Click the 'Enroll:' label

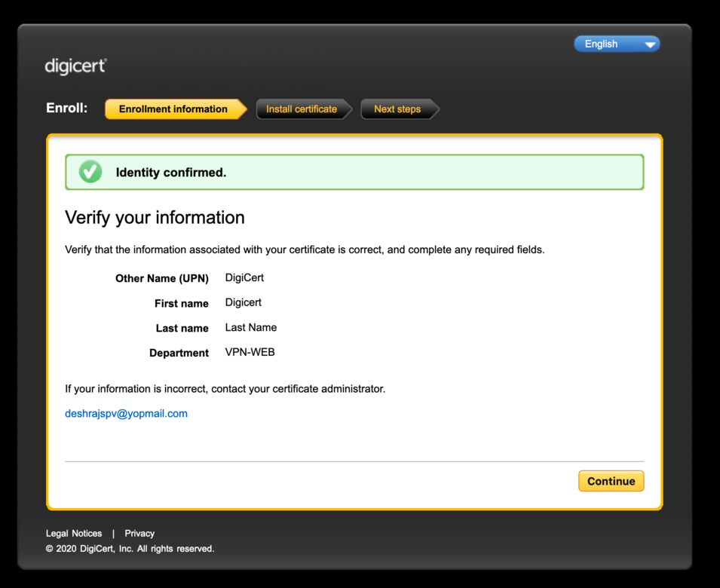click(x=66, y=109)
